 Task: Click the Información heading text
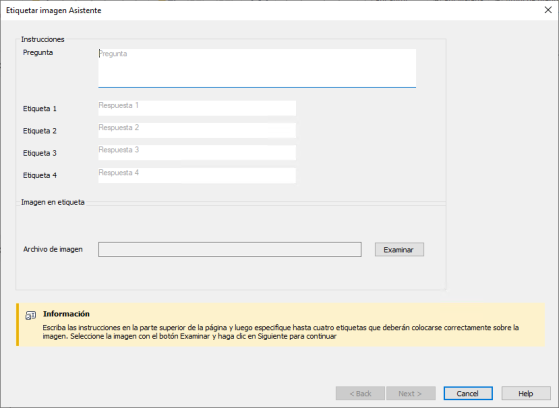click(x=66, y=314)
